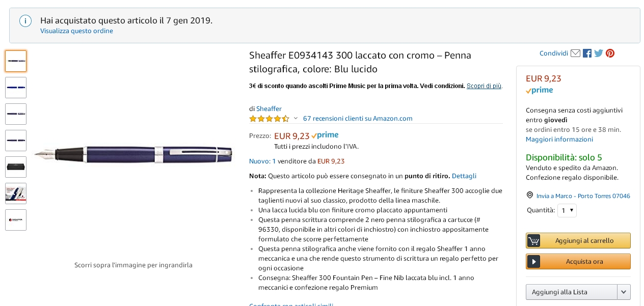Open the Visualizza questo ordine link
This screenshot has width=644, height=306.
77,31
